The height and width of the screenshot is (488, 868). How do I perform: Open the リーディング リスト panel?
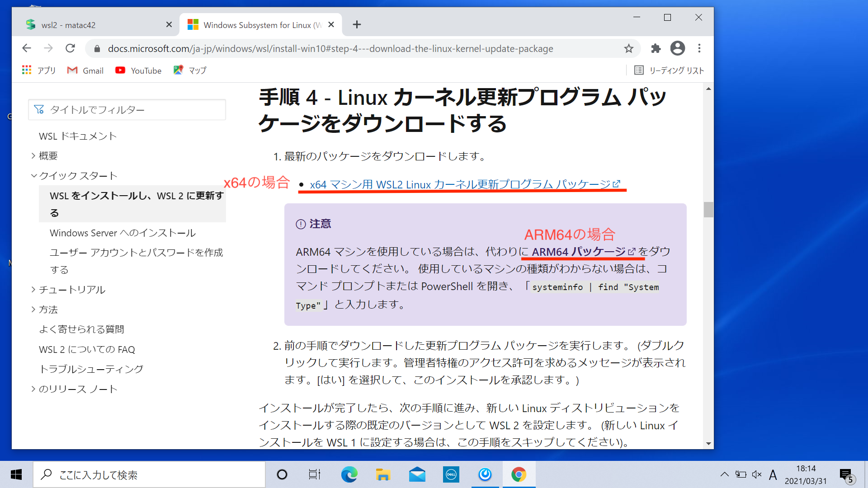tap(669, 70)
